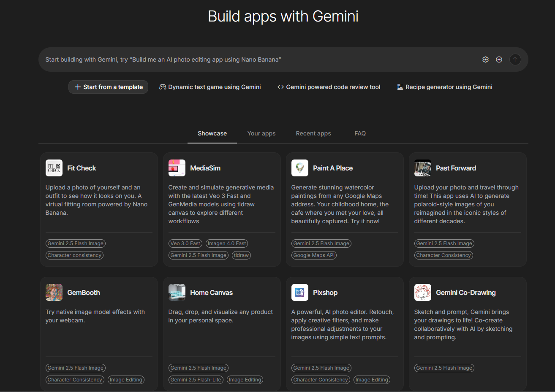Choose Dynamic text game using Gemini suggestion
This screenshot has width=555, height=392.
click(x=210, y=87)
